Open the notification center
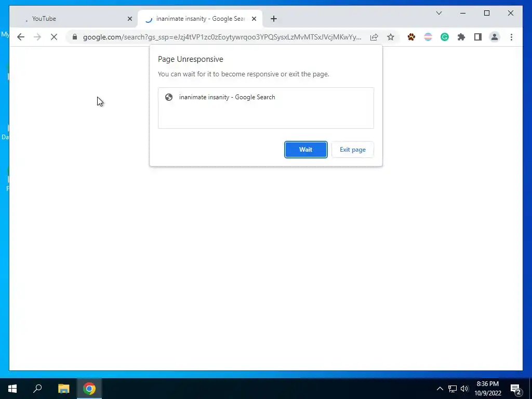 (516, 389)
